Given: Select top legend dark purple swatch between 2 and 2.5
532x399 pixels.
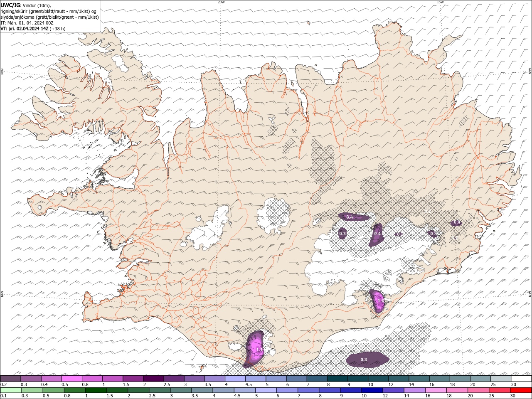Looking at the screenshot, I should 153,379.
